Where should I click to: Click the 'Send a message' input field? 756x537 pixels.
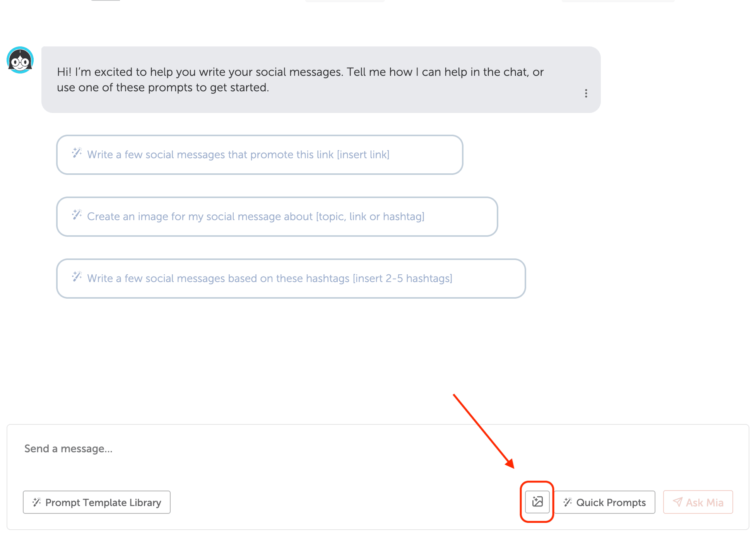tap(155, 448)
